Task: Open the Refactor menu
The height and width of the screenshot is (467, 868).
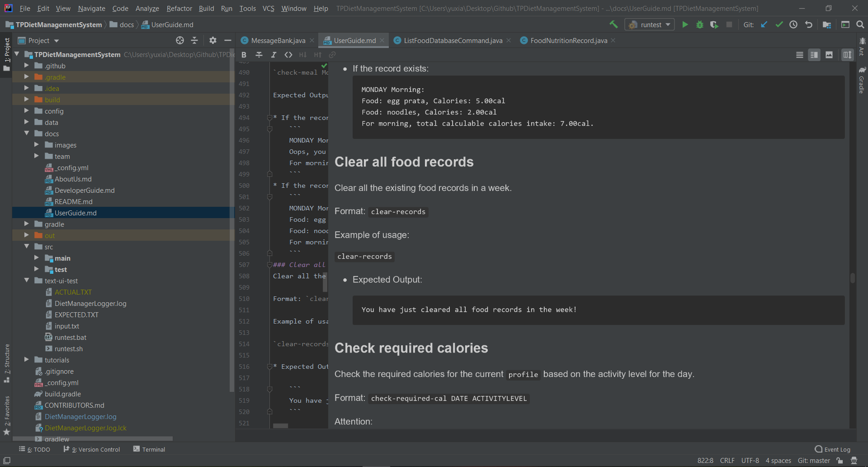Action: click(179, 8)
